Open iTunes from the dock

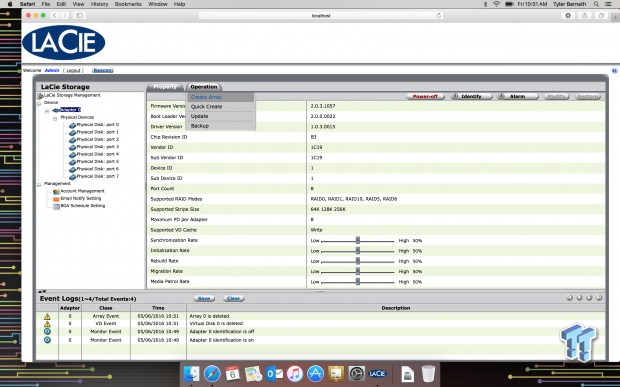point(295,373)
